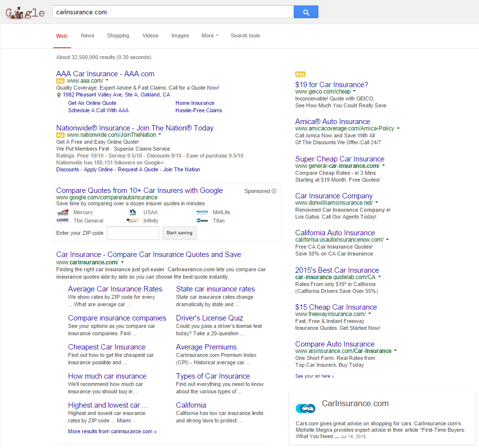
Task: Click the Ads label in right column
Action: (300, 74)
